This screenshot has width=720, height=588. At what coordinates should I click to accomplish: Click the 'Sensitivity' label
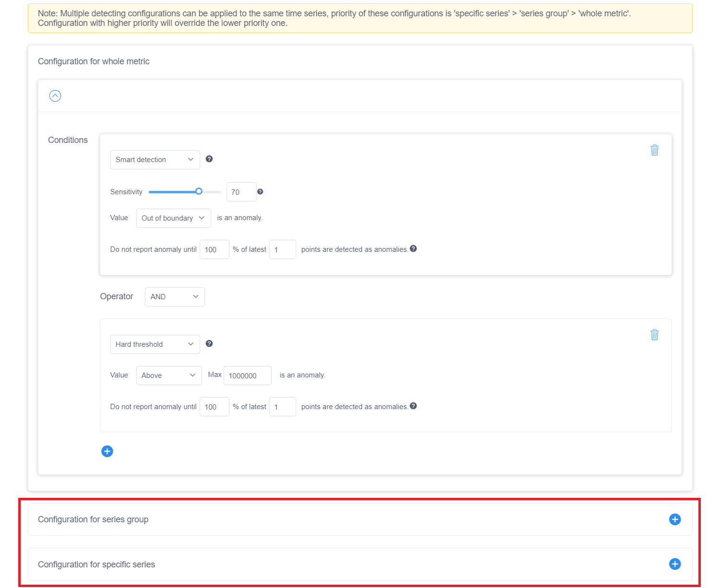(x=126, y=192)
